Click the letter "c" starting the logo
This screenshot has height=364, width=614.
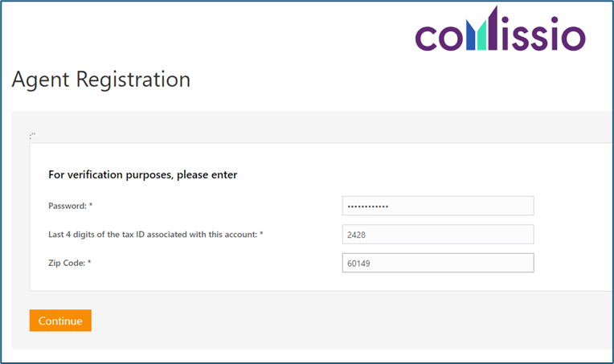(426, 39)
